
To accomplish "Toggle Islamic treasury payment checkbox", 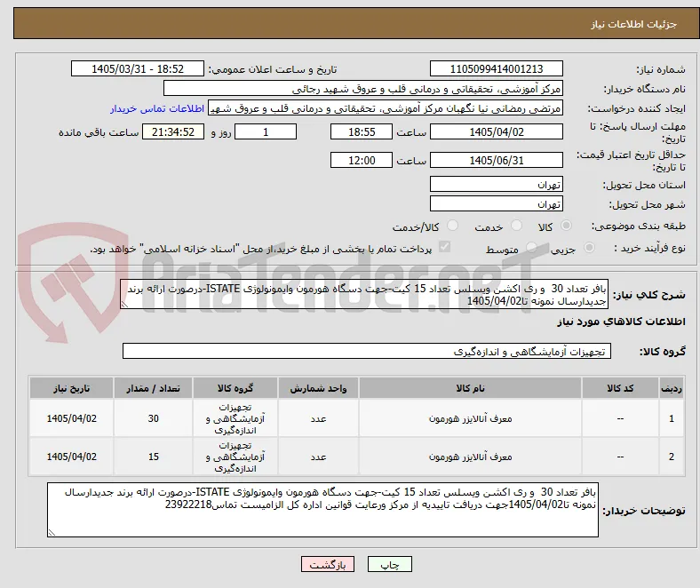I will click(444, 247).
